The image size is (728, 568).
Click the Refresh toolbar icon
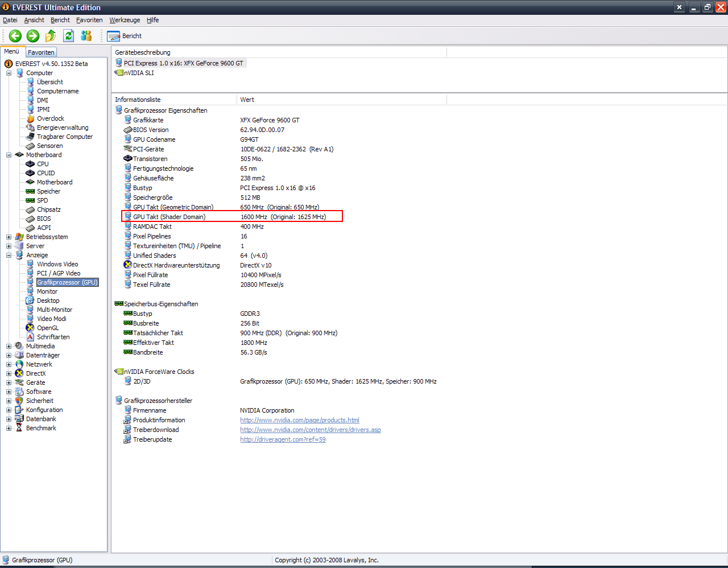(69, 36)
